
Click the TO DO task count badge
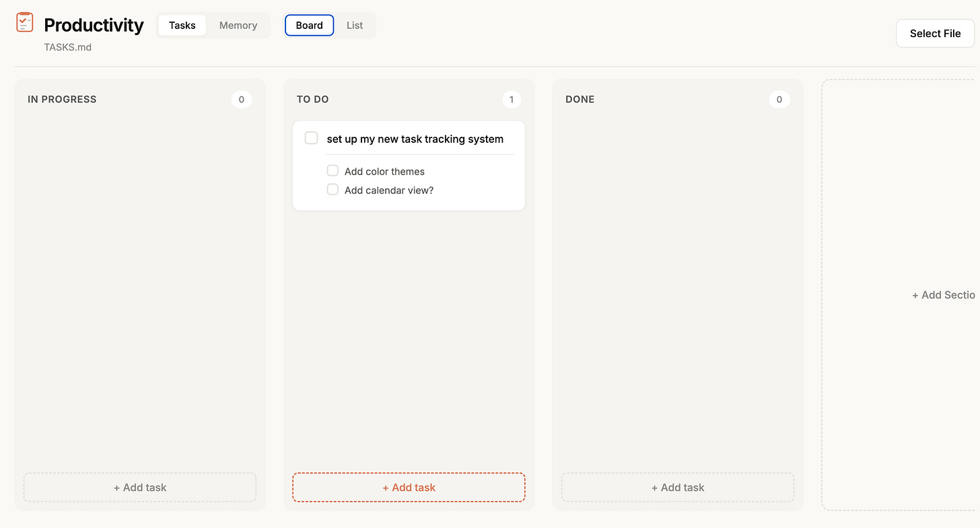(x=512, y=99)
